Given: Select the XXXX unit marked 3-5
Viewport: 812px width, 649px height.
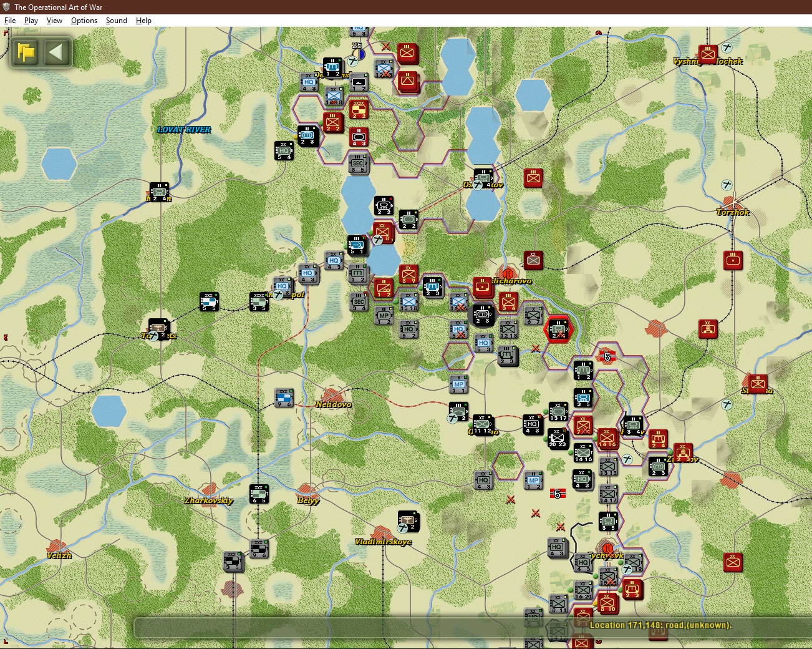Looking at the screenshot, I should point(259,302).
